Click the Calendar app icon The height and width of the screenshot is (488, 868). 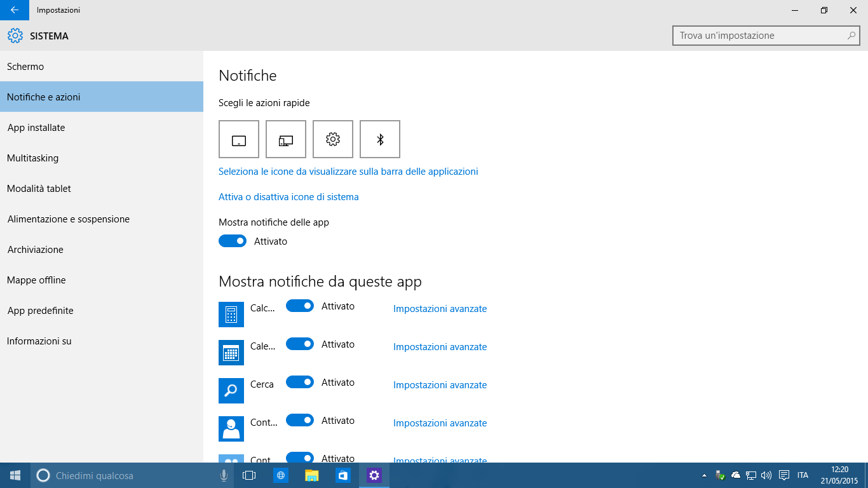(231, 353)
